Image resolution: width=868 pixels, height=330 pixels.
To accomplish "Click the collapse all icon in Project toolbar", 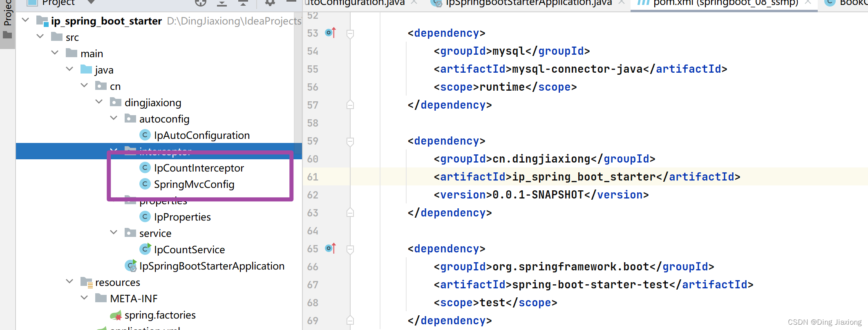I will [x=243, y=3].
